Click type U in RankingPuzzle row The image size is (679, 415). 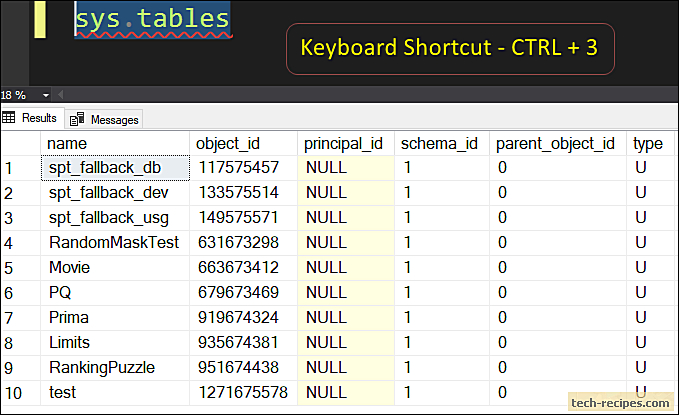tap(650, 368)
